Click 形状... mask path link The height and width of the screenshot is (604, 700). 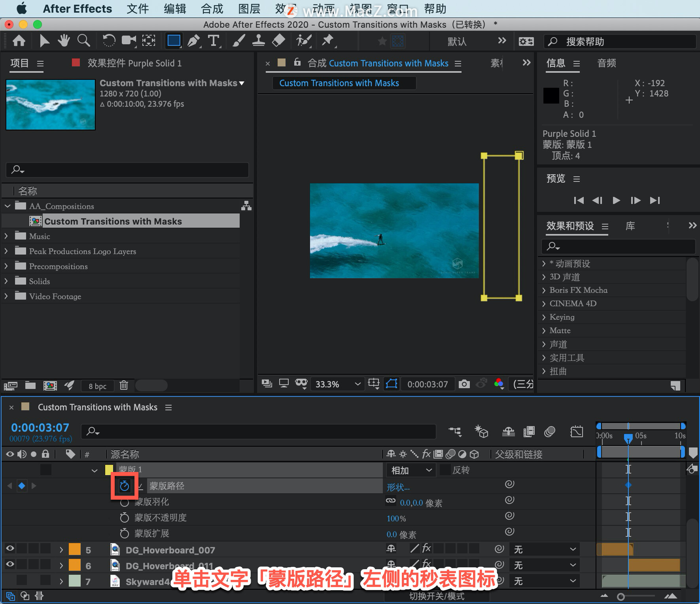point(398,487)
